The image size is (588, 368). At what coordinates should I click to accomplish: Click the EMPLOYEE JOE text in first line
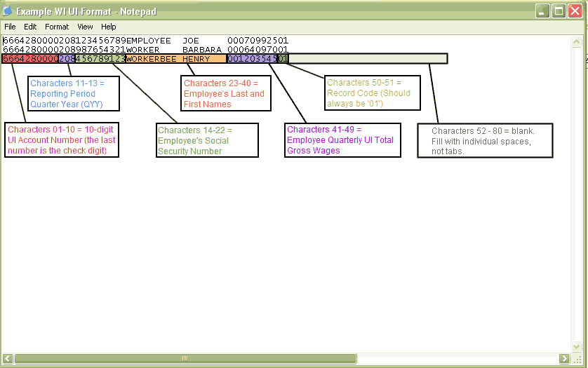(x=162, y=41)
